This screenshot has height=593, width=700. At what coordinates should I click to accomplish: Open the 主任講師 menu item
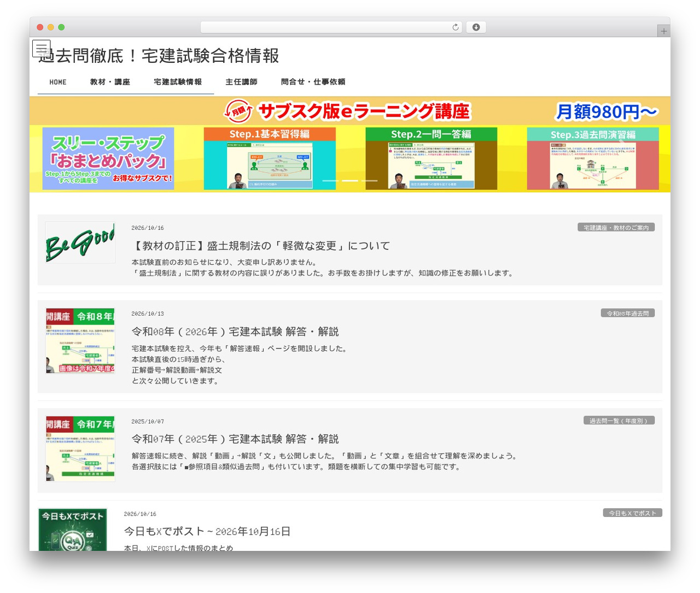point(241,82)
